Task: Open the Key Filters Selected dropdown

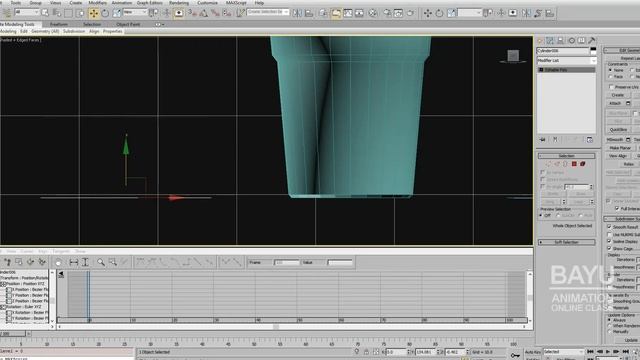Action: click(x=563, y=352)
